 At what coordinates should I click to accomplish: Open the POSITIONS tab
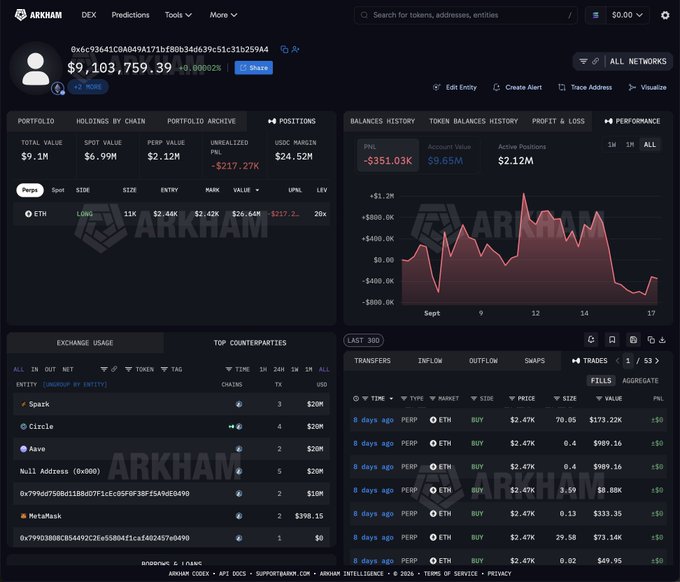pyautogui.click(x=291, y=121)
